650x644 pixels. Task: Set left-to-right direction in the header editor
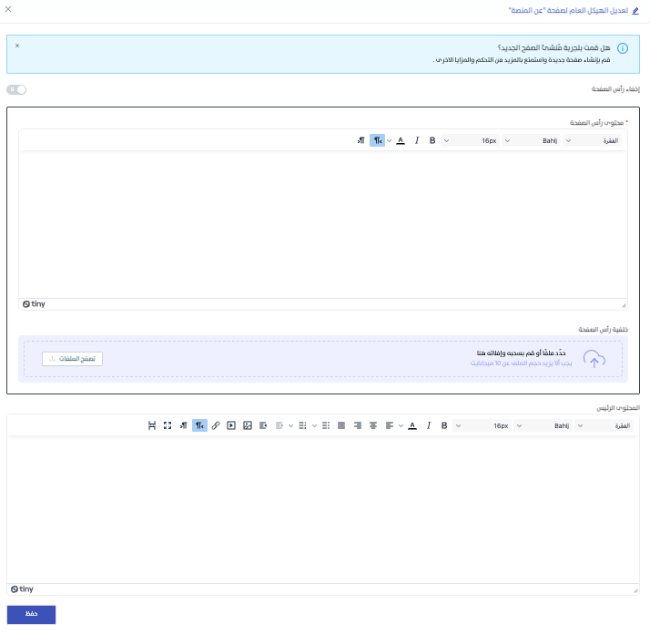tap(361, 140)
